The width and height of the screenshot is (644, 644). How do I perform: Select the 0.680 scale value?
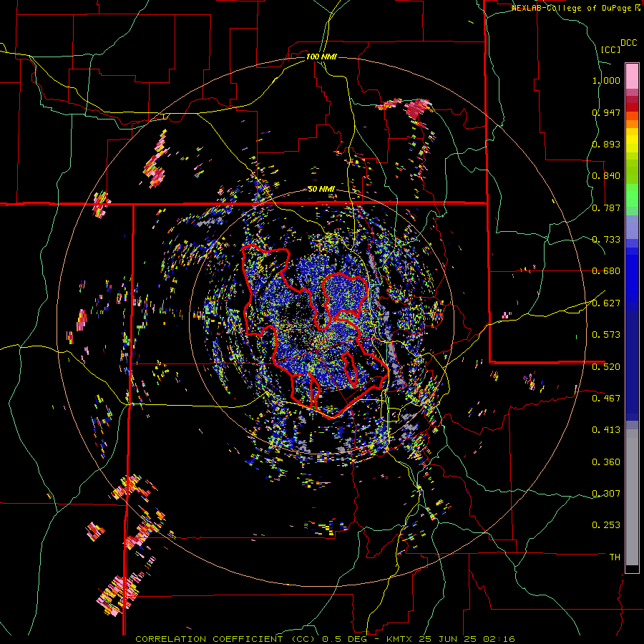606,271
